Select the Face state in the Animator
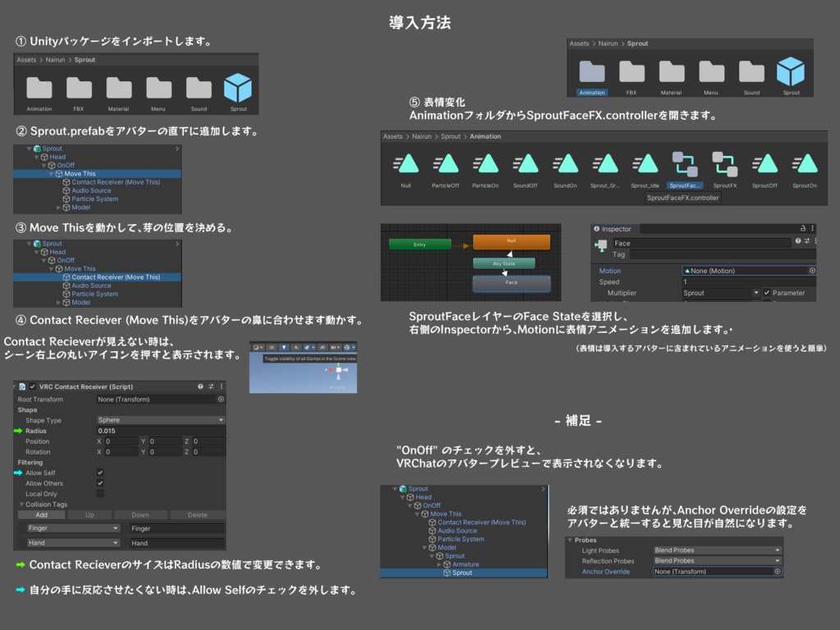Viewport: 840px width, 630px height. click(x=512, y=283)
